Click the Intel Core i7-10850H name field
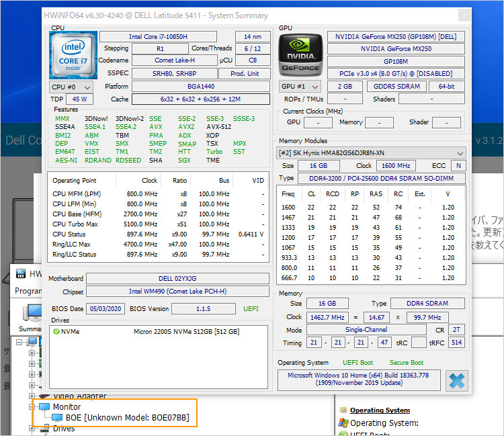 [158, 37]
